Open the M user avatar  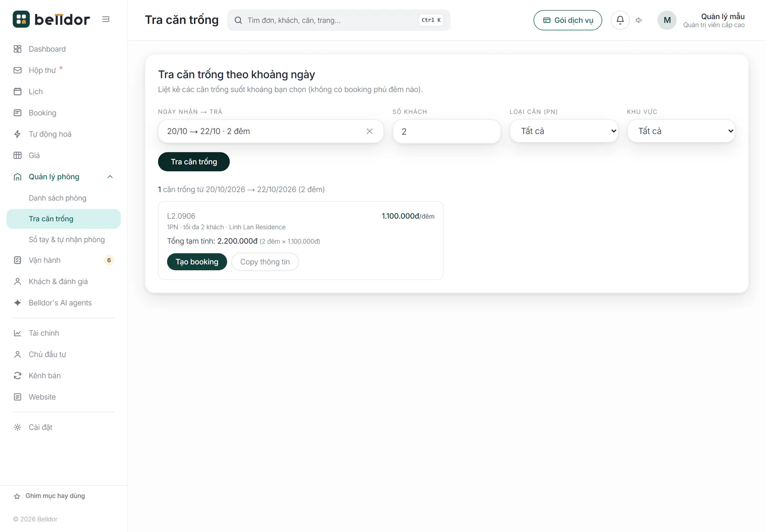point(667,20)
